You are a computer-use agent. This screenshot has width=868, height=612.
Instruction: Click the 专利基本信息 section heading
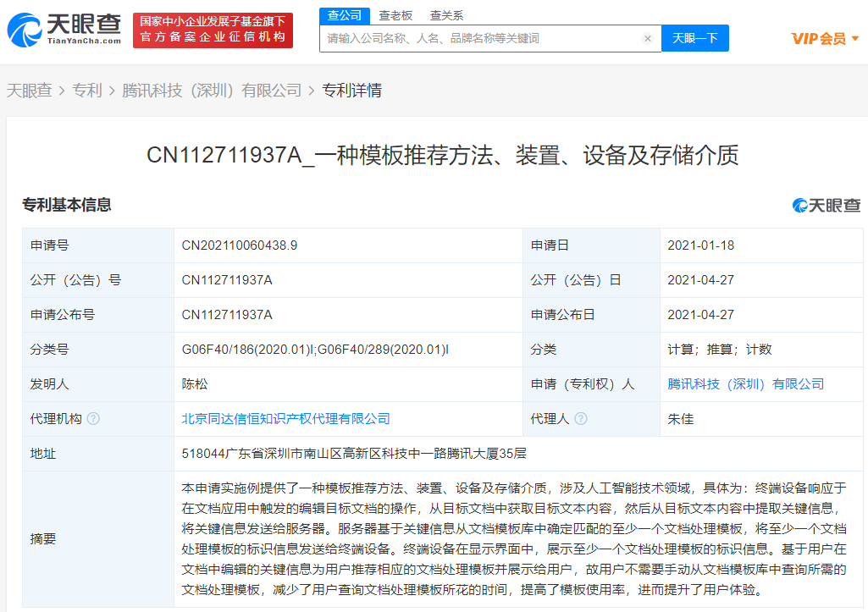(x=67, y=205)
